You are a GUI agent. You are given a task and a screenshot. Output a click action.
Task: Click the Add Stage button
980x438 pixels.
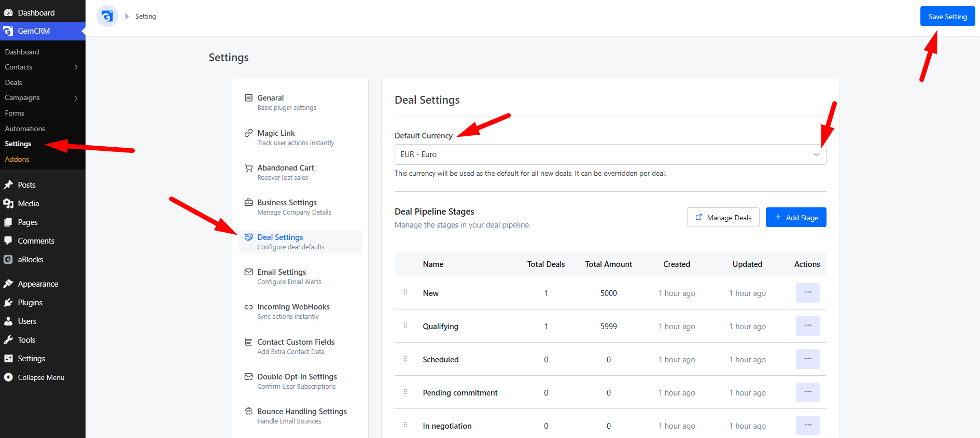click(796, 217)
